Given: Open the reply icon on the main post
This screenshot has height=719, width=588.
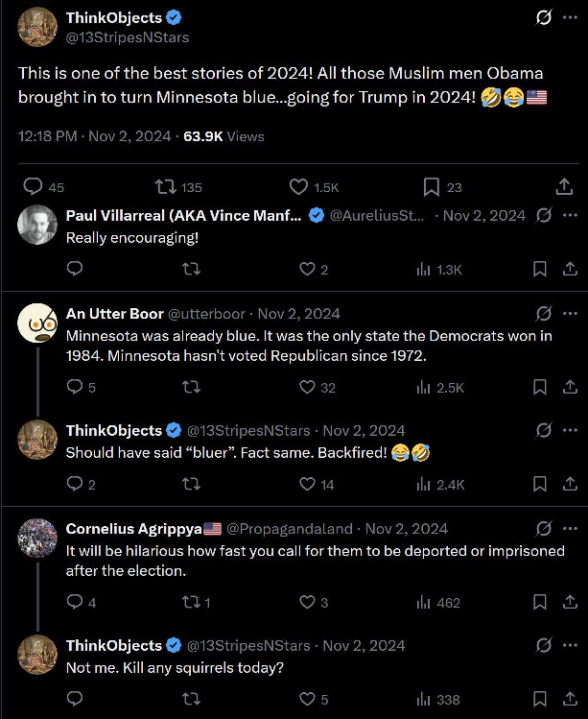Looking at the screenshot, I should click(33, 187).
